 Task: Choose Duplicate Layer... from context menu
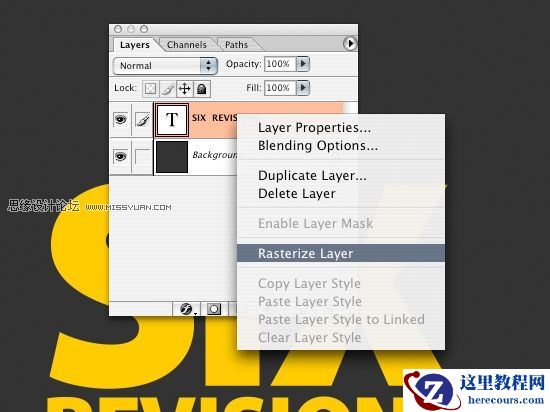[312, 175]
